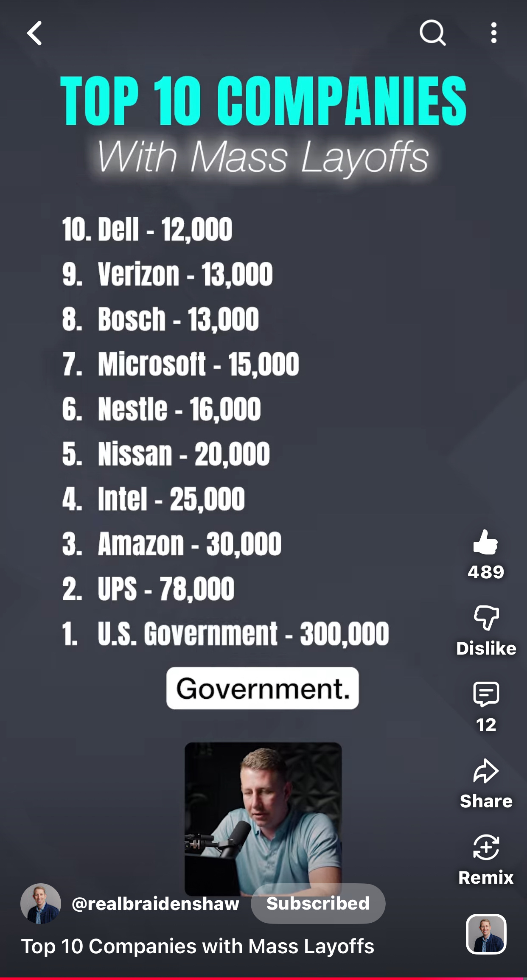
Task: Tap the Remix plus icon
Action: pos(486,847)
